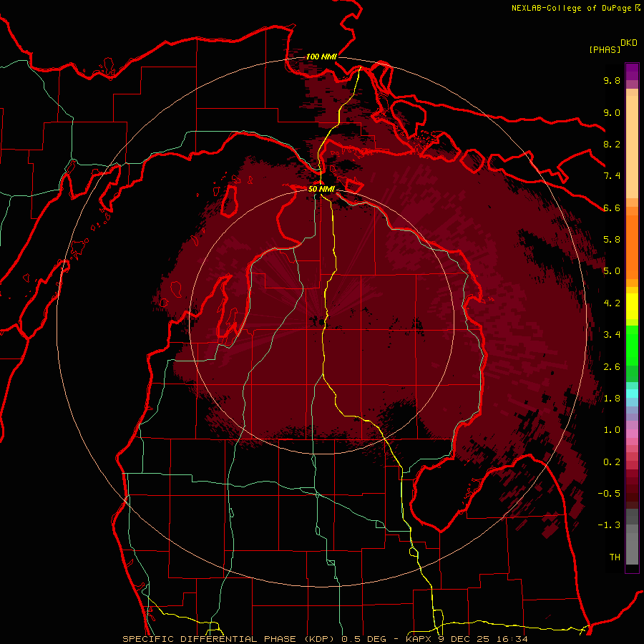This screenshot has width=644, height=644.
Task: Select the 1.0 scale value
Action: pyautogui.click(x=612, y=430)
